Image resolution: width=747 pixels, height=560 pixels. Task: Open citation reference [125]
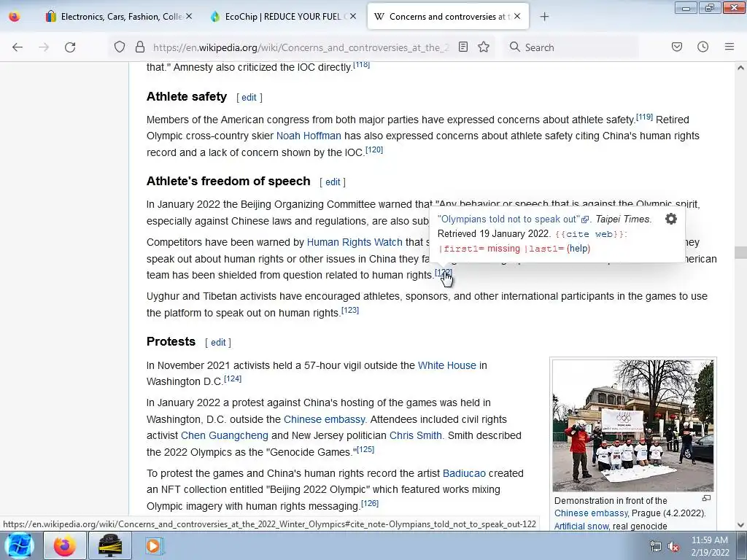point(365,449)
